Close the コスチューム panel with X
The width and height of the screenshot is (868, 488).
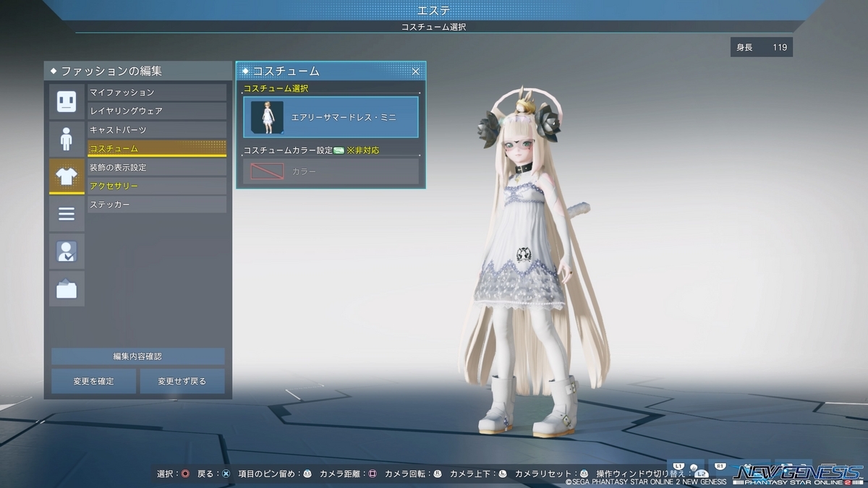[x=416, y=71]
